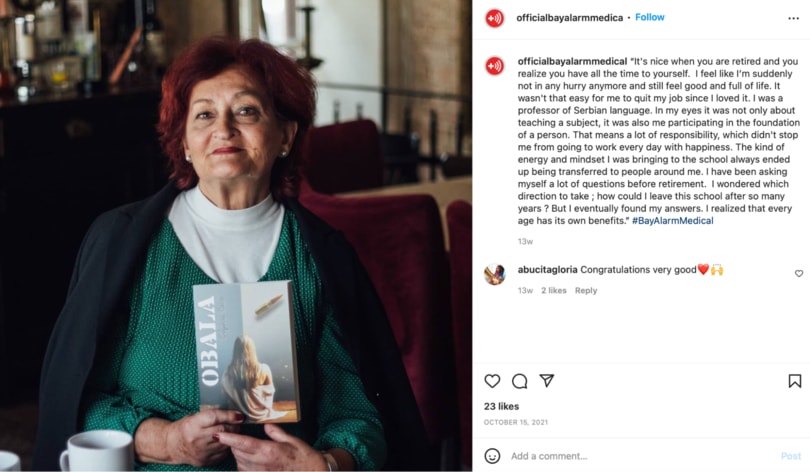Open abucitagloria's profile picture
This screenshot has width=810, height=472.
(x=494, y=274)
